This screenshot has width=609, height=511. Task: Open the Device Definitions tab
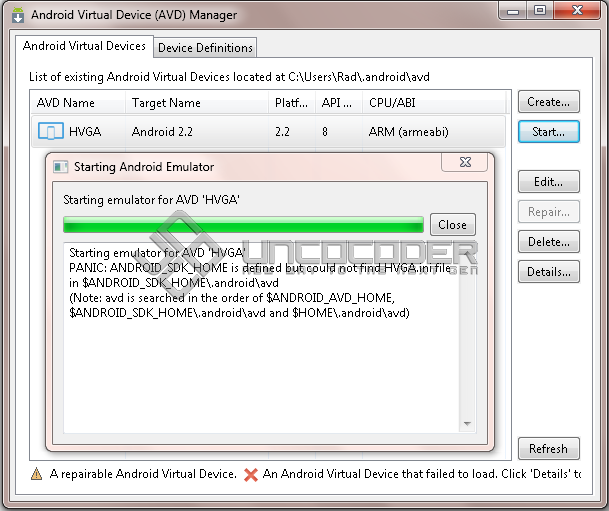pos(205,48)
